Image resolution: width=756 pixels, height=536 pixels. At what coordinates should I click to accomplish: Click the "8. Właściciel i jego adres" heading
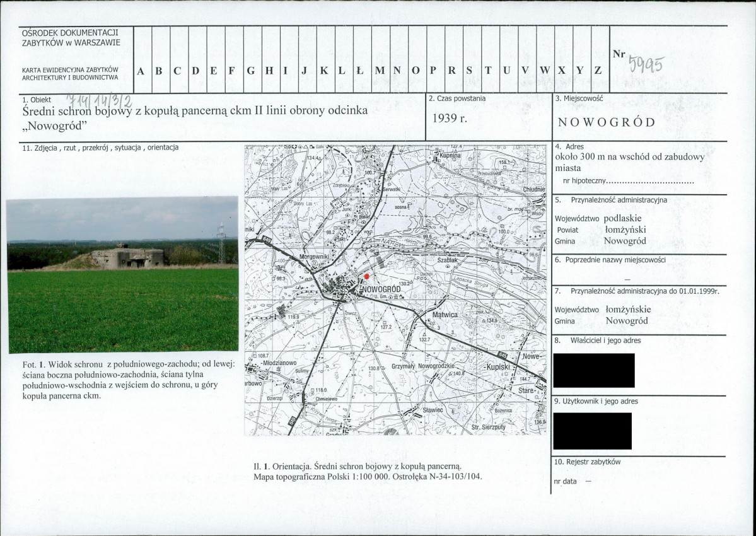click(x=598, y=341)
